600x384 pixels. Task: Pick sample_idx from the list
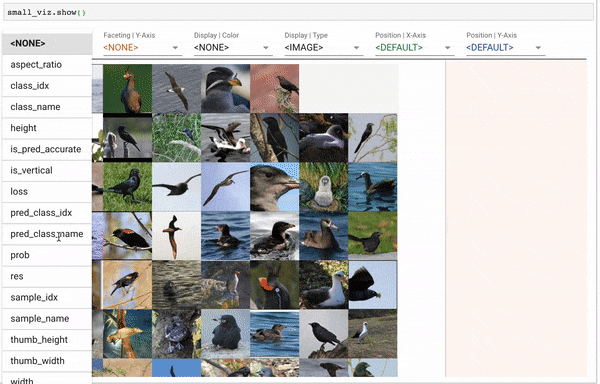pos(47,298)
